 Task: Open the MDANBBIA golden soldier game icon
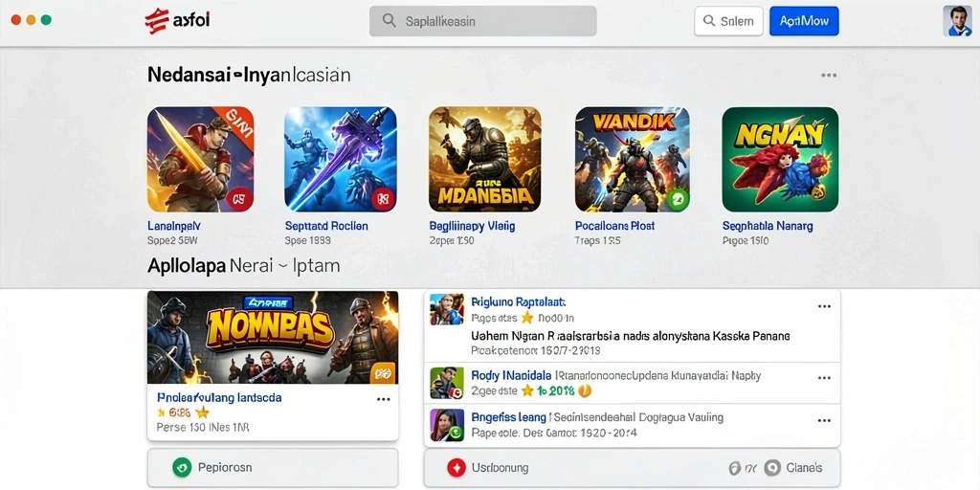click(485, 160)
